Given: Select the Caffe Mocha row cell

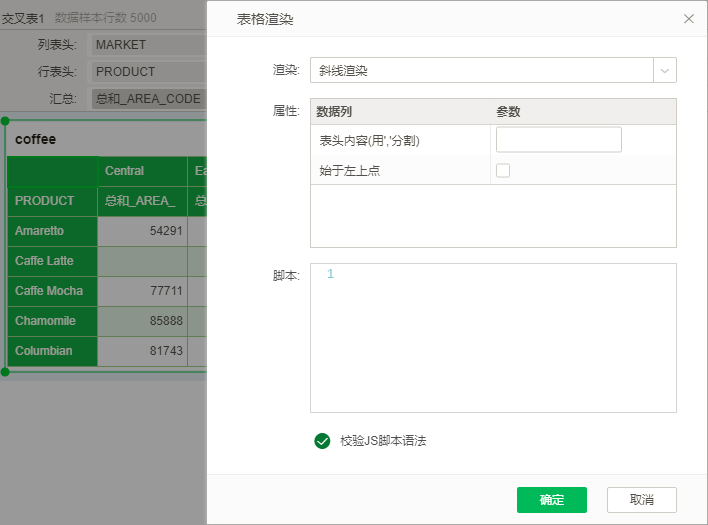Looking at the screenshot, I should pos(49,291).
